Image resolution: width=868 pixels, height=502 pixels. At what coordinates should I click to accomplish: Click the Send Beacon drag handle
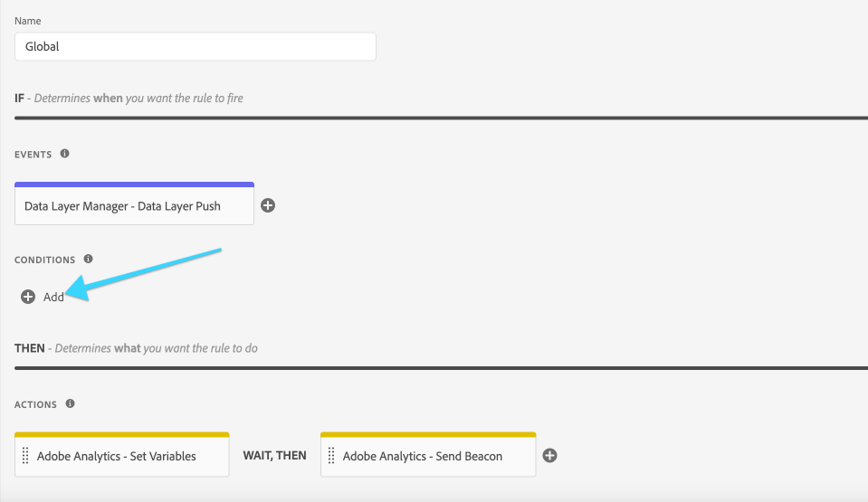coord(332,456)
